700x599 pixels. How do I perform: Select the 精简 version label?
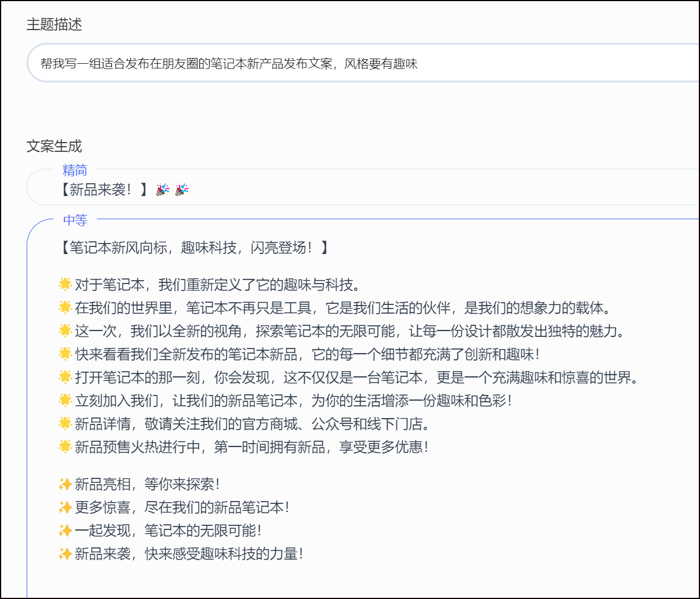[75, 170]
